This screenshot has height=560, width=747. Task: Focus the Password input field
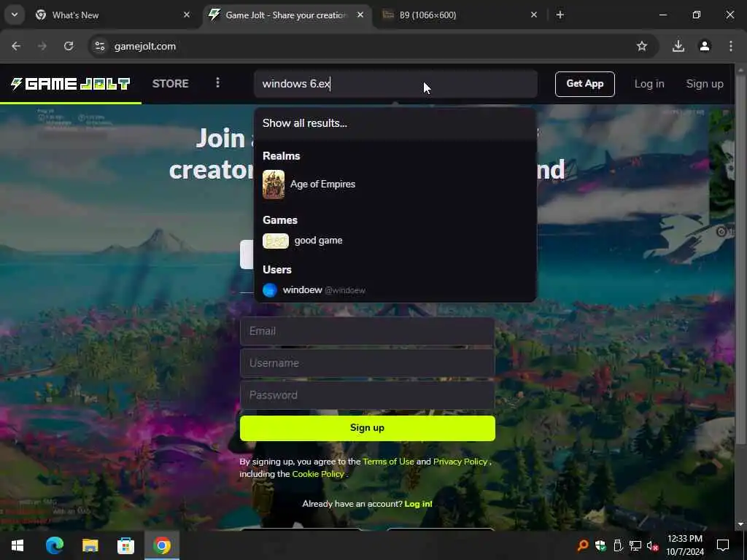[368, 394]
